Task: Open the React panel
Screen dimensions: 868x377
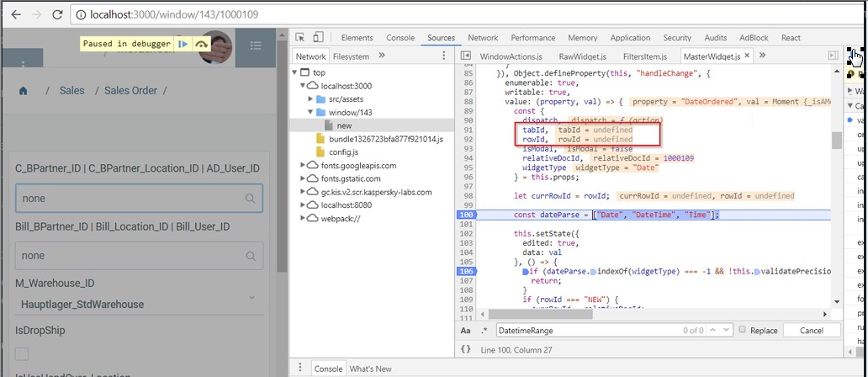Action: 791,38
